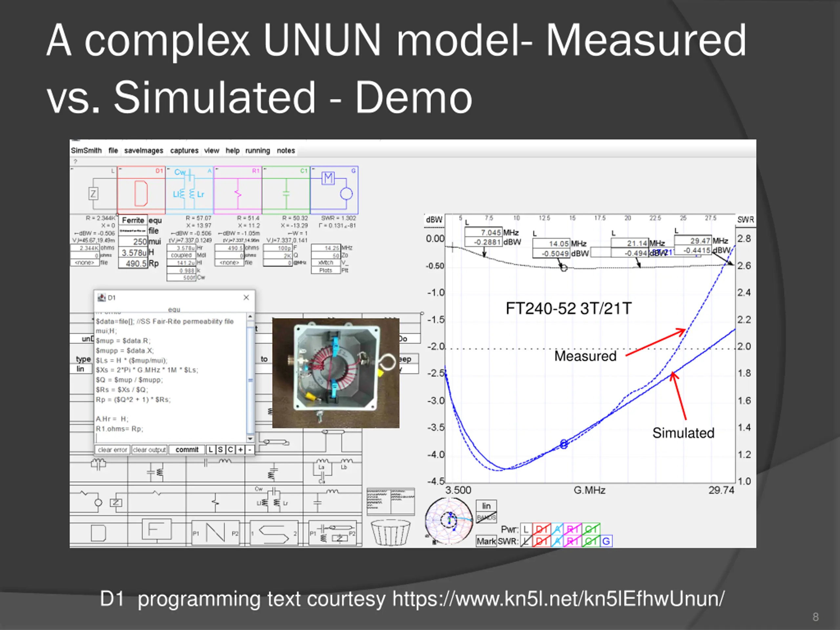Open the L block file none selector
The width and height of the screenshot is (840, 630).
point(85,262)
